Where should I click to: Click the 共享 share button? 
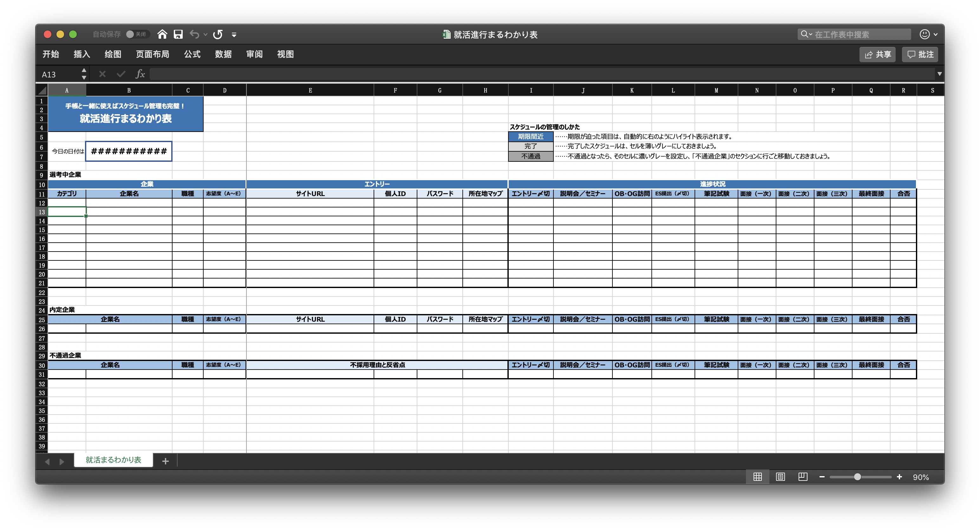click(x=878, y=54)
